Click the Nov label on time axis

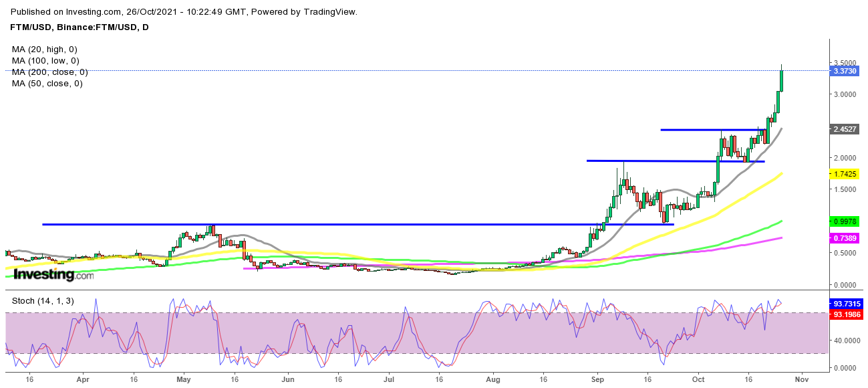point(803,378)
